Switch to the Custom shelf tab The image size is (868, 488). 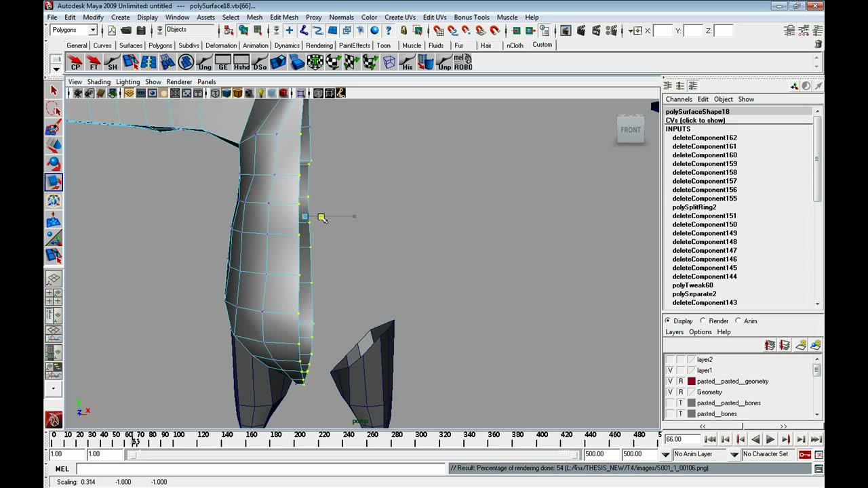pyautogui.click(x=542, y=45)
